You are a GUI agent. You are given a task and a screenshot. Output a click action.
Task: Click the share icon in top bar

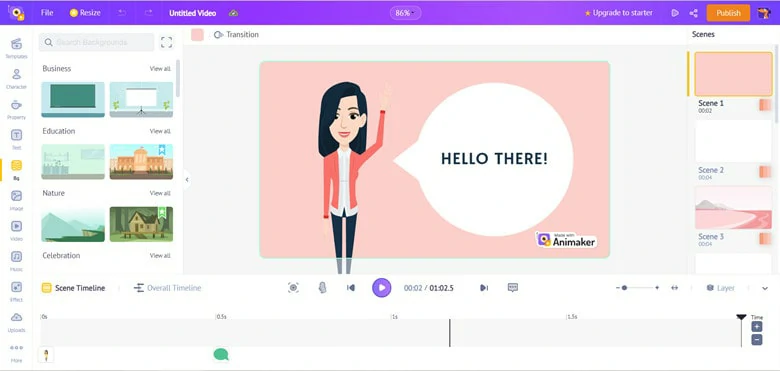[x=693, y=13]
